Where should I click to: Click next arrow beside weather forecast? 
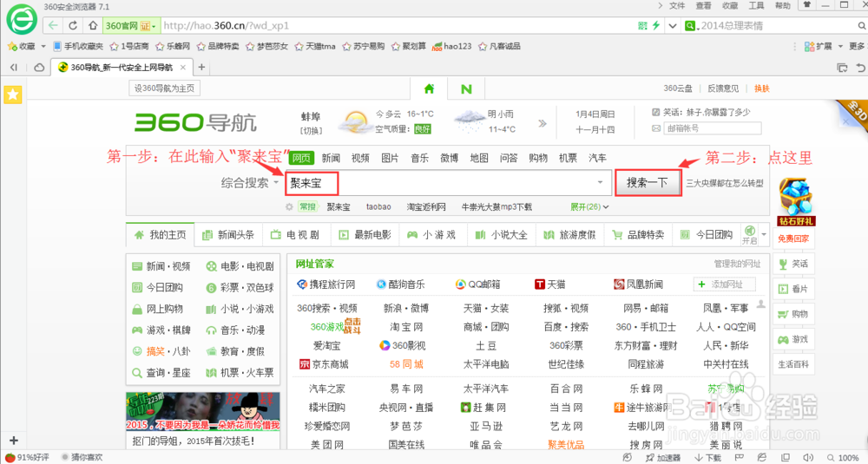[x=542, y=123]
